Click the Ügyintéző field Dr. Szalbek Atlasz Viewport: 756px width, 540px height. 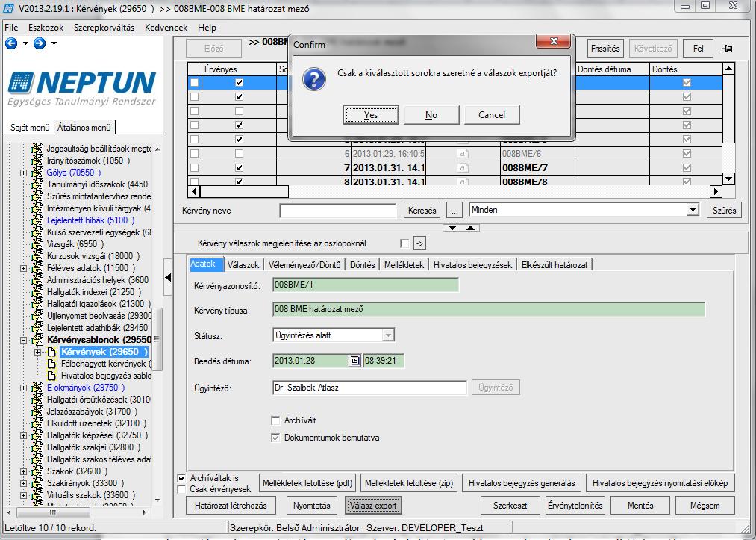pos(369,388)
